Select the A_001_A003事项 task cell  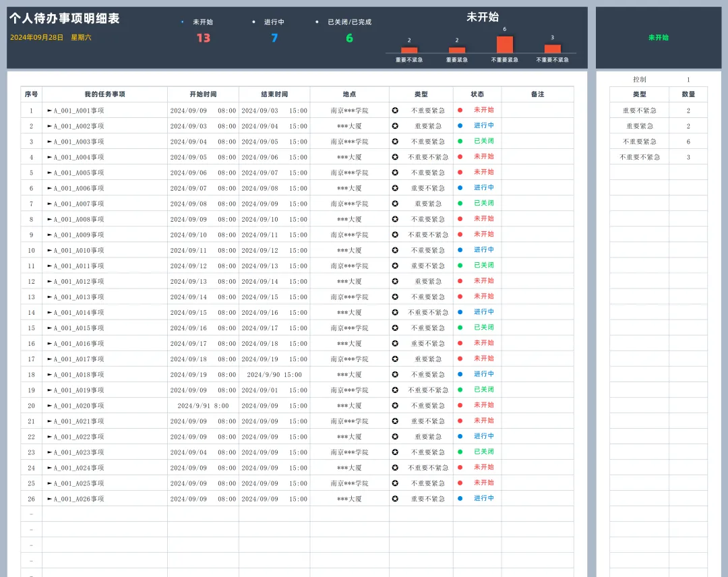click(105, 142)
